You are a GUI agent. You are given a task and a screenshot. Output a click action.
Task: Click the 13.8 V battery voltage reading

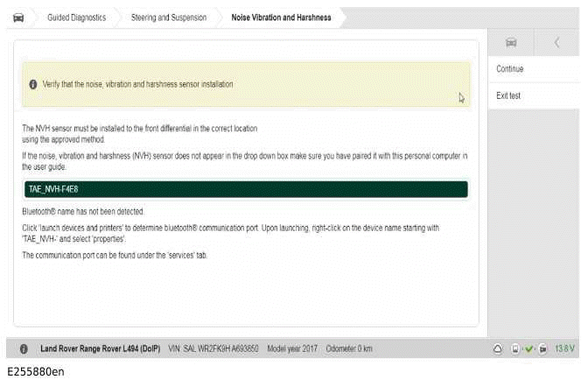[x=564, y=348]
